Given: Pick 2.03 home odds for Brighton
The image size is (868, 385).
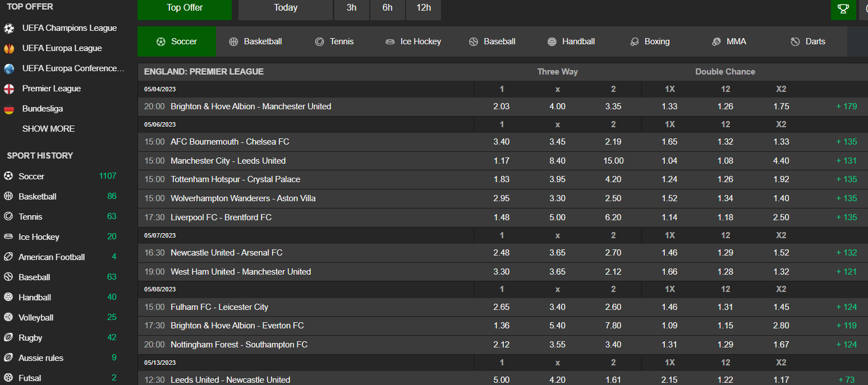Looking at the screenshot, I should [501, 106].
